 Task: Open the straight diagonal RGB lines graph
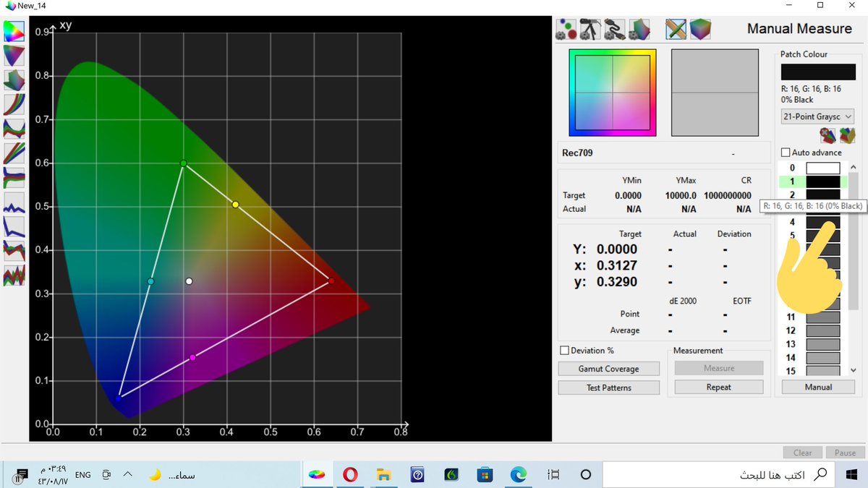(x=14, y=153)
